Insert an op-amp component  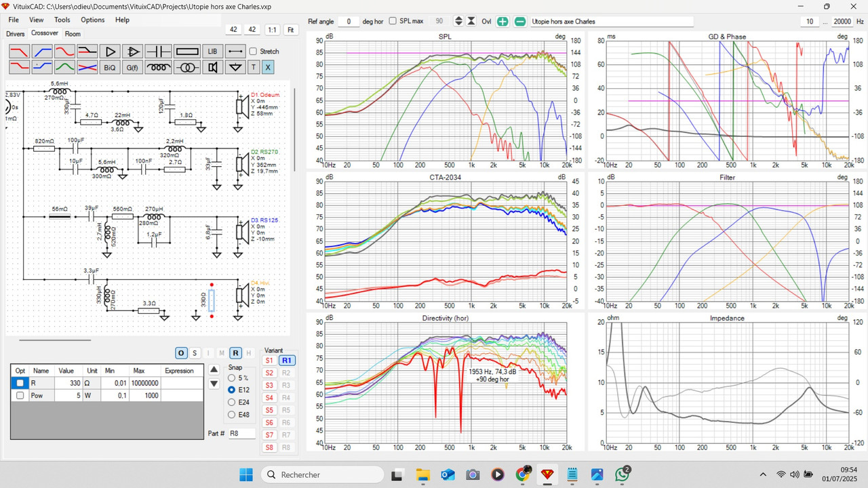pyautogui.click(x=133, y=51)
